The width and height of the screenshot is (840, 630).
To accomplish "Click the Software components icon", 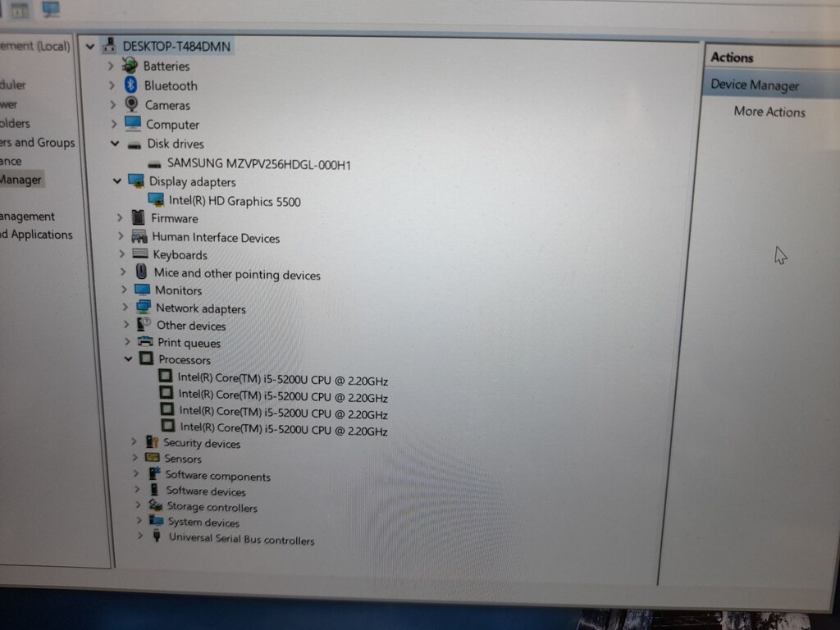I will [155, 473].
